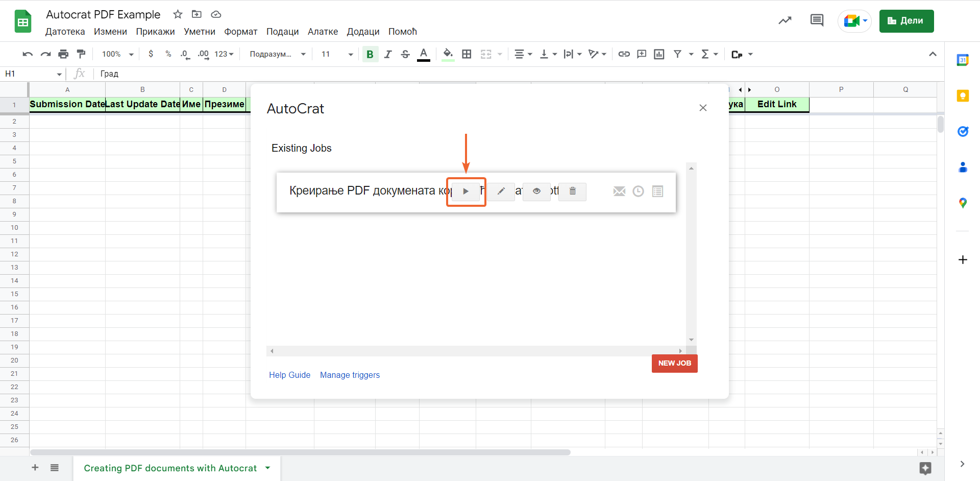The image size is (980, 481).
Task: Format as currency with dollar icon
Action: (x=151, y=54)
